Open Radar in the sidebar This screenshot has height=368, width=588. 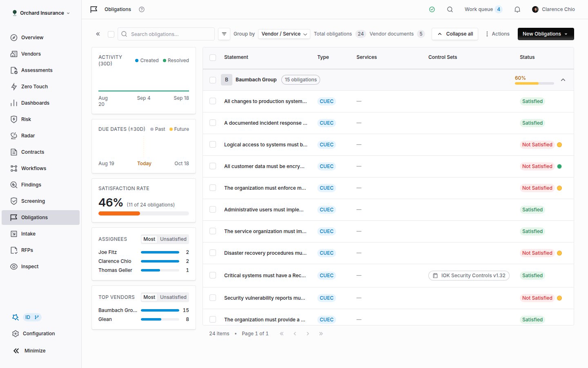pos(40,136)
